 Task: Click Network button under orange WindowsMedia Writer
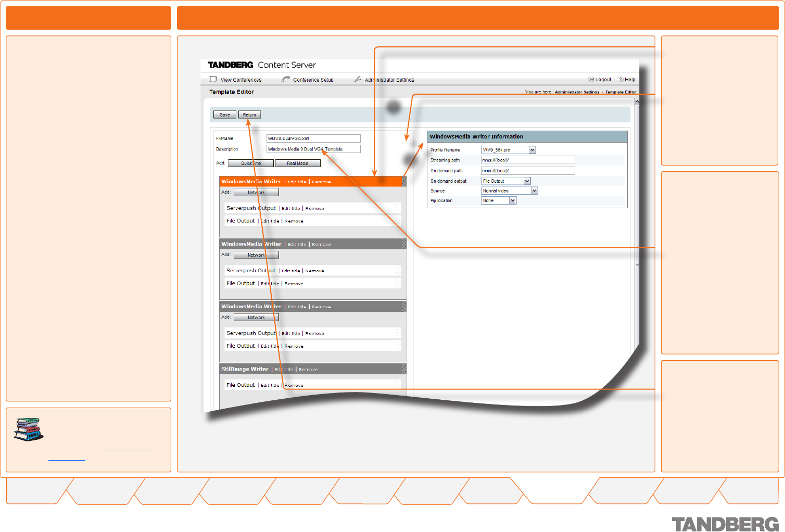(256, 192)
